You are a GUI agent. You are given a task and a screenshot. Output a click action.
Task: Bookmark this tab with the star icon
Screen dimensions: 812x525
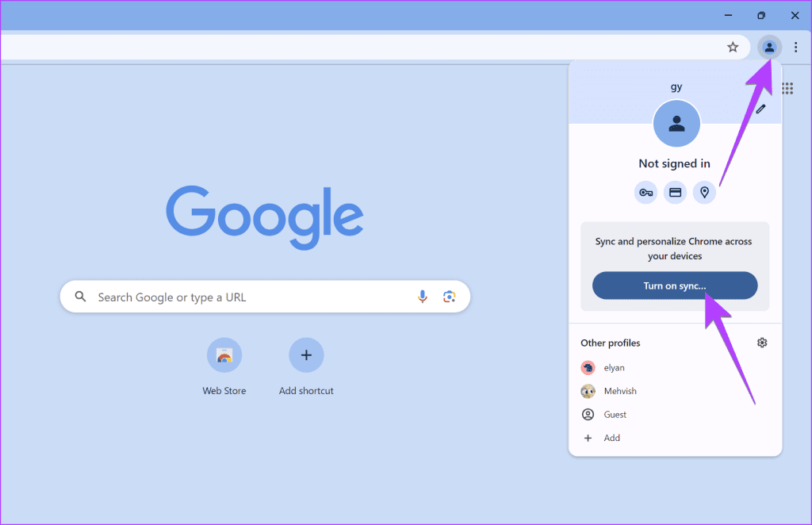[x=732, y=47]
